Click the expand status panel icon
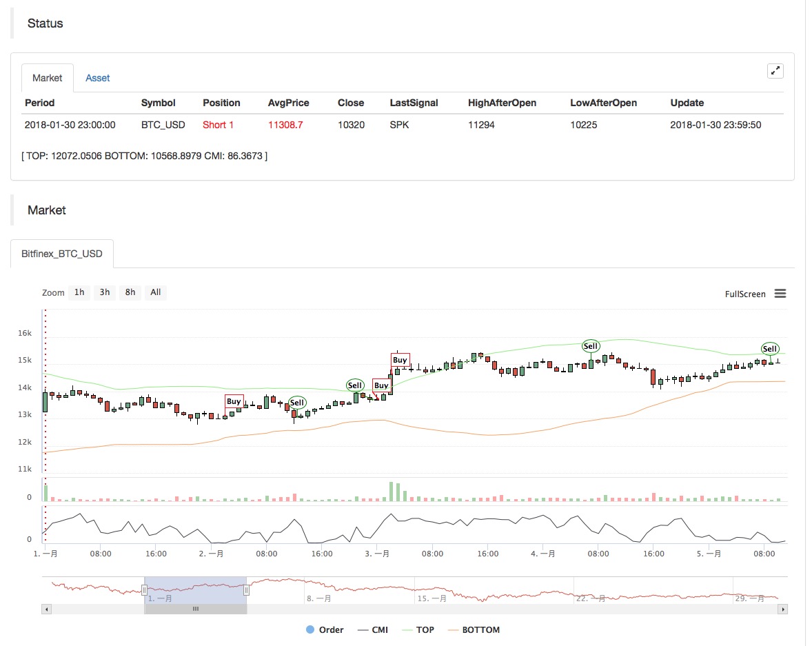Screen dimensions: 812x646 775,71
